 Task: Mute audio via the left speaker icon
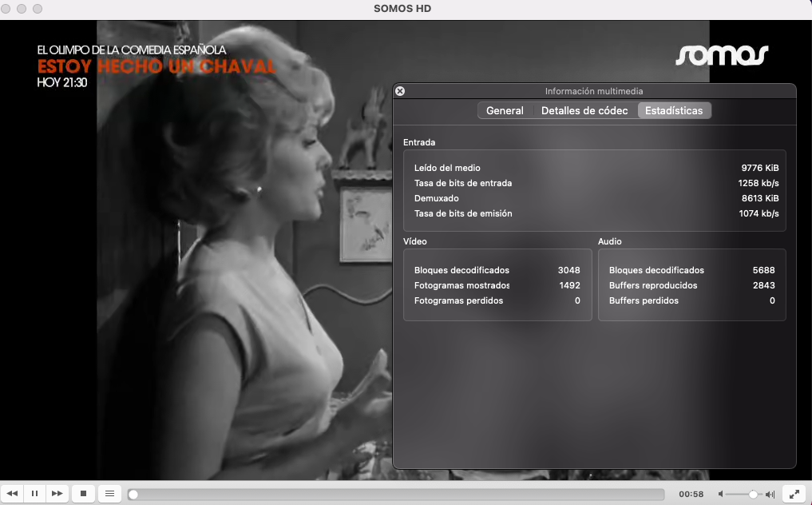(721, 495)
